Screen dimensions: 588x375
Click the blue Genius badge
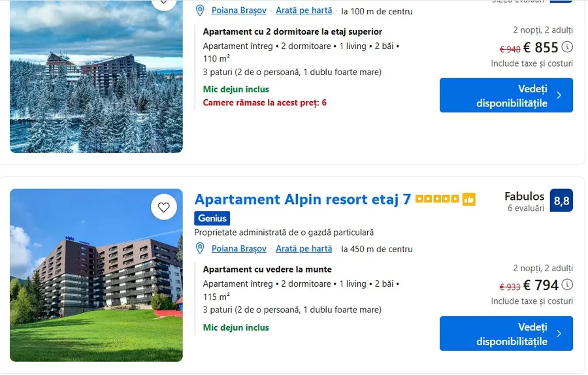[x=212, y=218]
